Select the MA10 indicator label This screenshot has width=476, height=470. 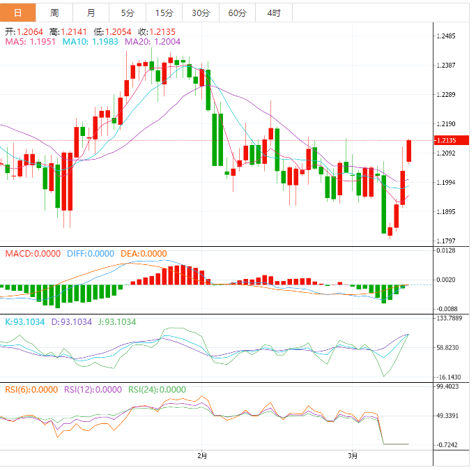[91, 42]
